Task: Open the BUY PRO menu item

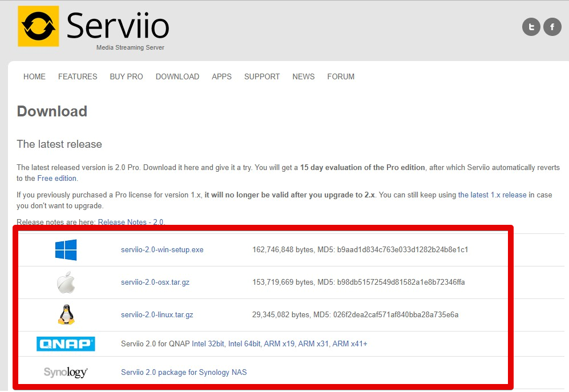Action: click(126, 76)
